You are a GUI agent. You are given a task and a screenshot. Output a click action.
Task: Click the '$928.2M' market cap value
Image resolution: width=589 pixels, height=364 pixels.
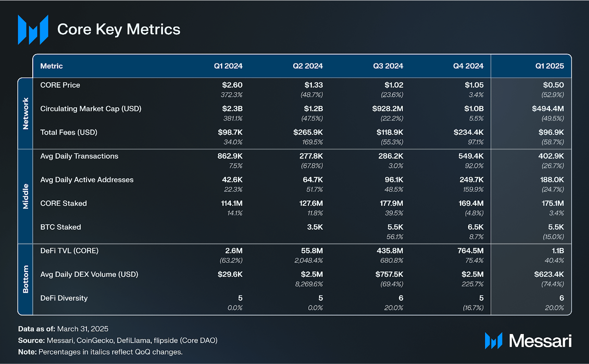[x=388, y=109]
